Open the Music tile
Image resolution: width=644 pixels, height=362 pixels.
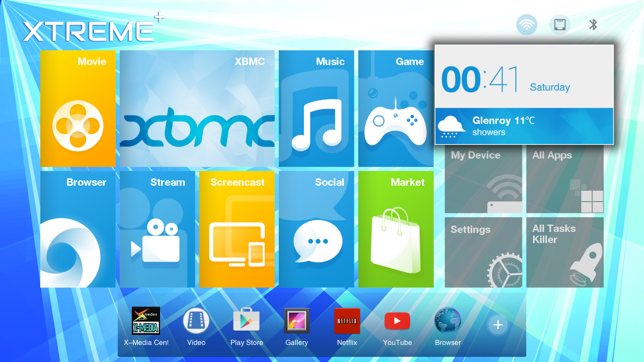point(316,108)
